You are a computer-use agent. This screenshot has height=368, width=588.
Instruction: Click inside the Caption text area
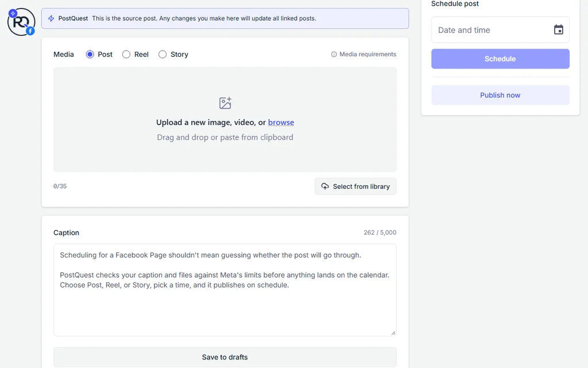point(225,290)
